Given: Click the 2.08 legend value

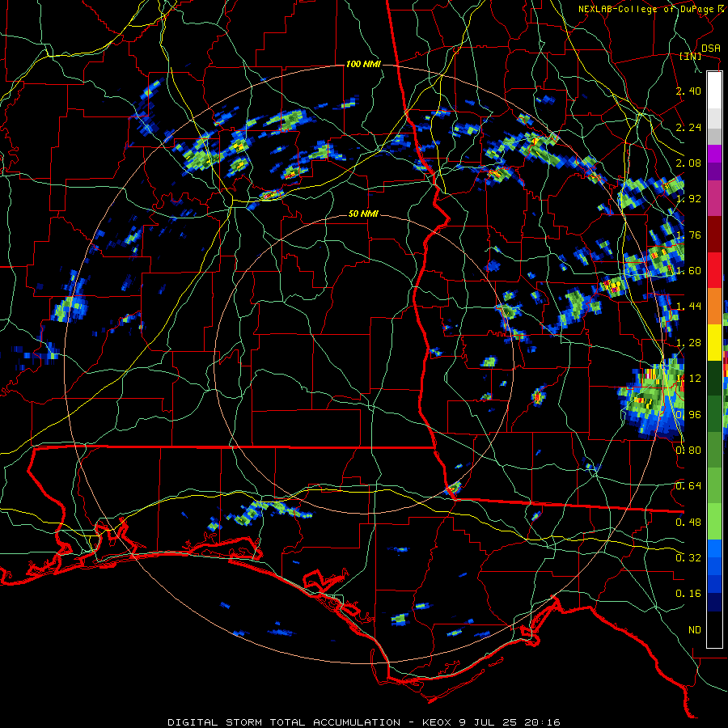Looking at the screenshot, I should [x=688, y=163].
